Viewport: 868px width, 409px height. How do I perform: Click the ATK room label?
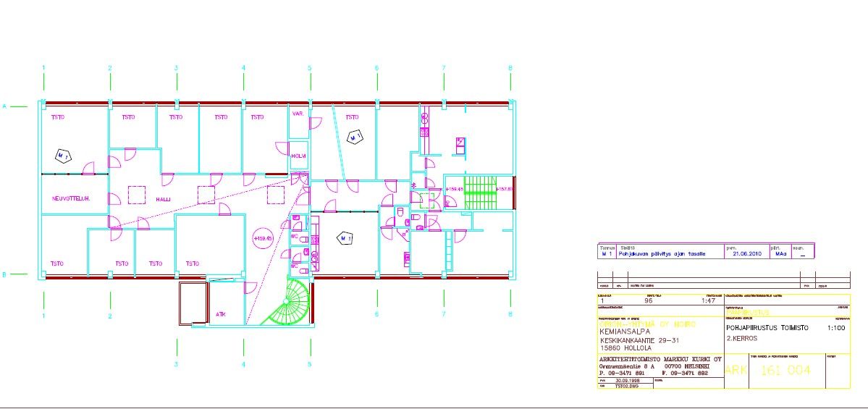(x=220, y=313)
